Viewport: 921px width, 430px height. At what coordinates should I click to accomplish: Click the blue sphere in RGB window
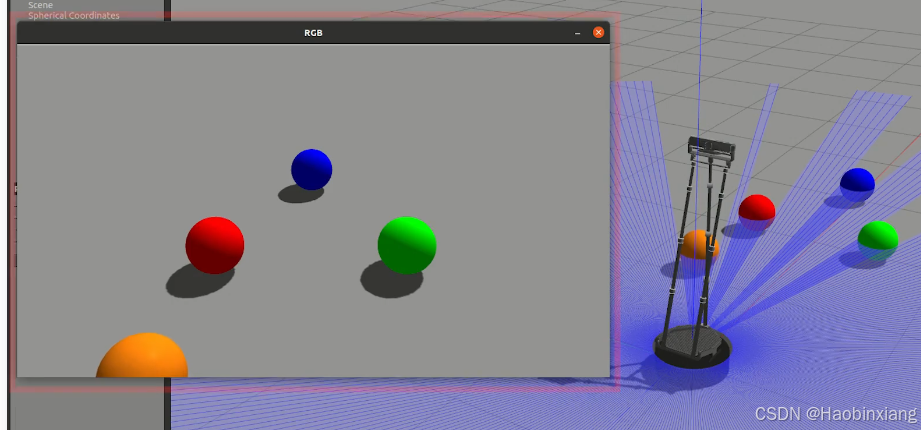[311, 169]
